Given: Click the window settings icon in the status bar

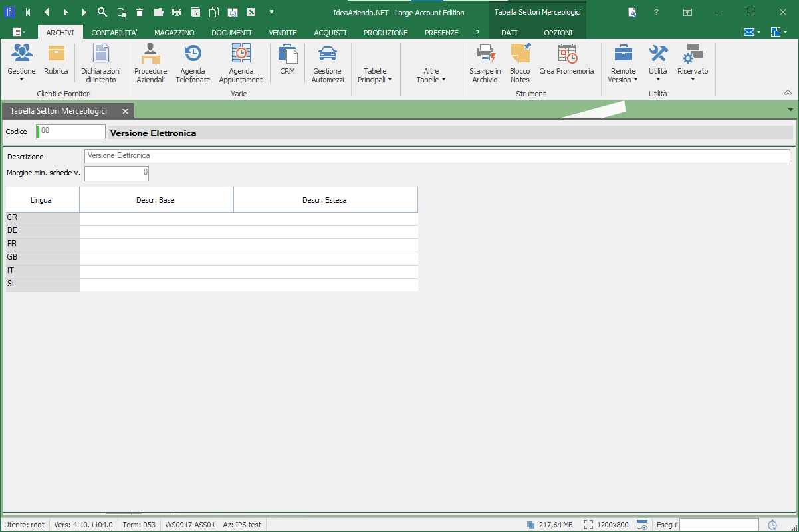Looking at the screenshot, I should tap(642, 525).
